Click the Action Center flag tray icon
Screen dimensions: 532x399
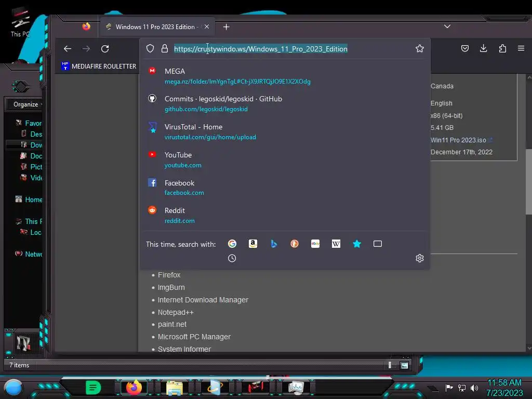pyautogui.click(x=449, y=388)
